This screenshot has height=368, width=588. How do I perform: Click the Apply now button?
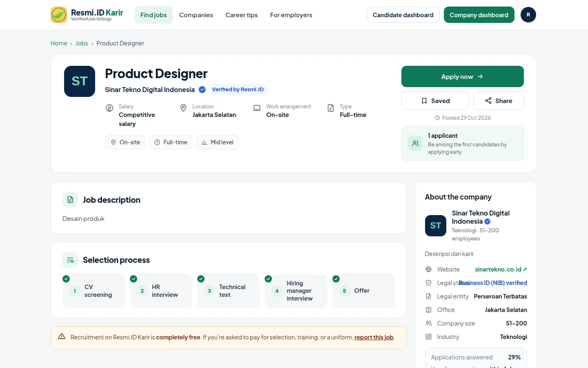(463, 76)
